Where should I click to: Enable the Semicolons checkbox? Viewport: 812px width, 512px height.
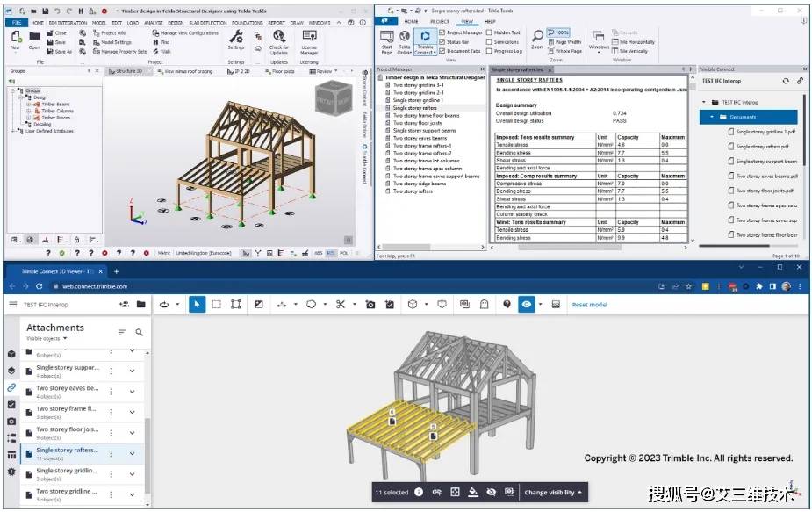pos(489,41)
